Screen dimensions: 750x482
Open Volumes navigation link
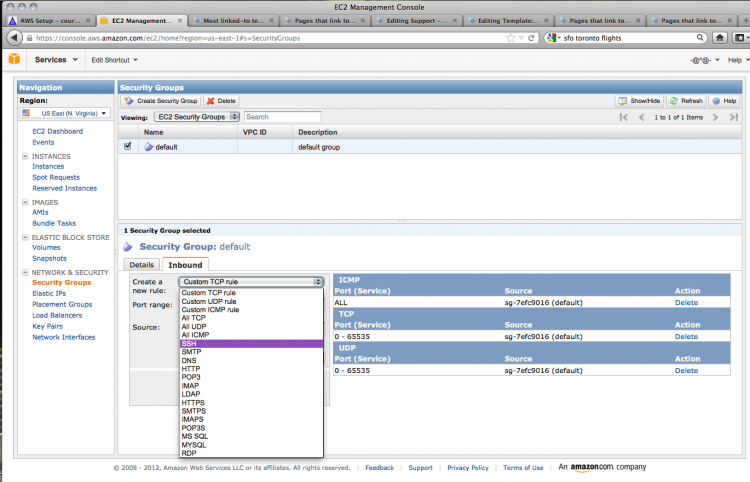coord(46,247)
